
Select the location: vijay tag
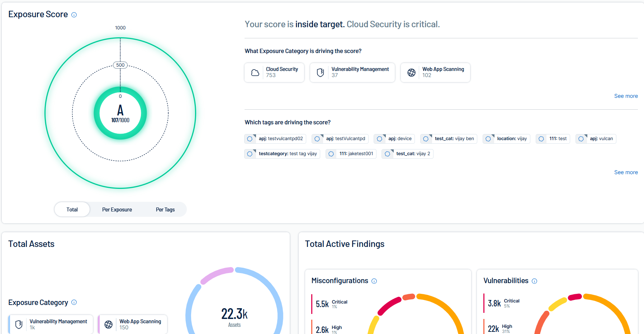(x=506, y=139)
